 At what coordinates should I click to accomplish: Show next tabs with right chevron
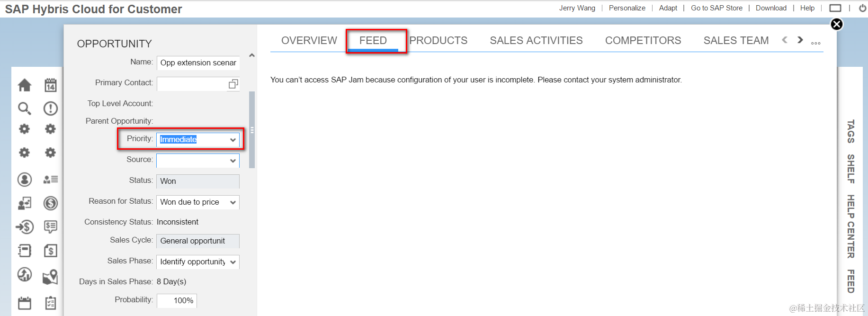pyautogui.click(x=800, y=40)
